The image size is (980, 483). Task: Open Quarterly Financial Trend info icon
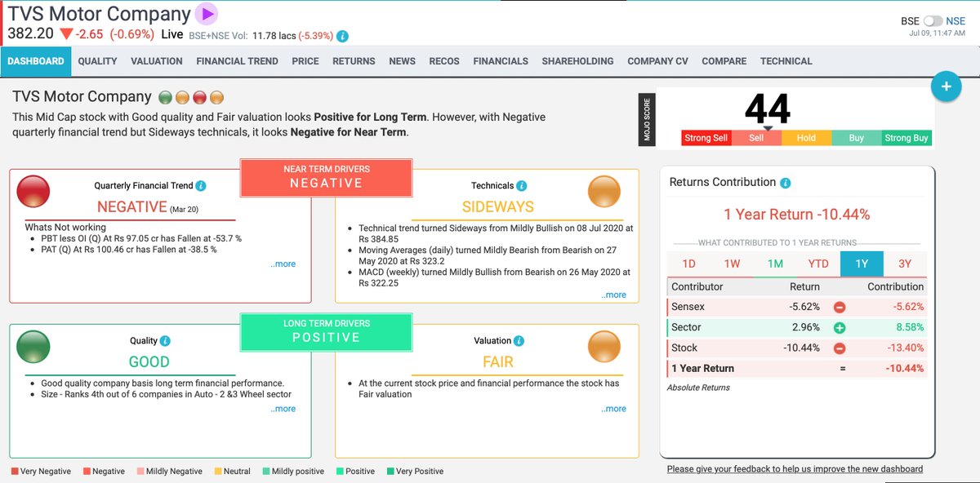point(201,186)
